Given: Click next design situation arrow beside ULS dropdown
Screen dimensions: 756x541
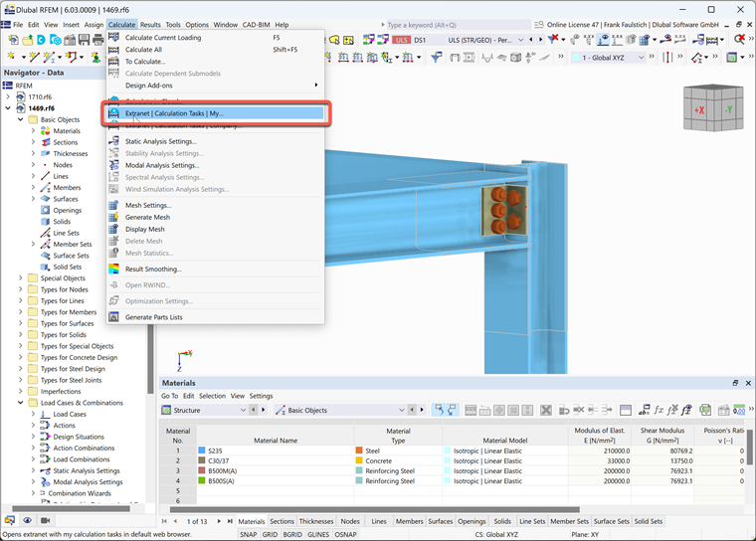Looking at the screenshot, I should coord(540,40).
